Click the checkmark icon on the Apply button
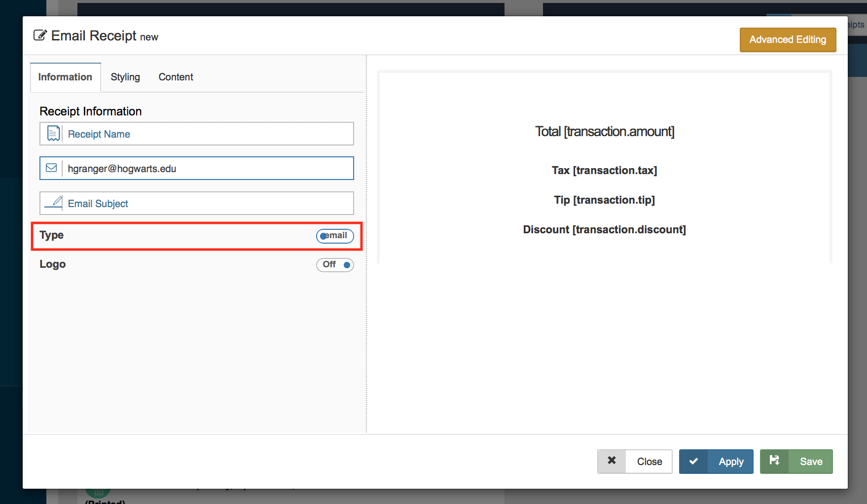Screen dimensions: 867x504 click(x=693, y=461)
